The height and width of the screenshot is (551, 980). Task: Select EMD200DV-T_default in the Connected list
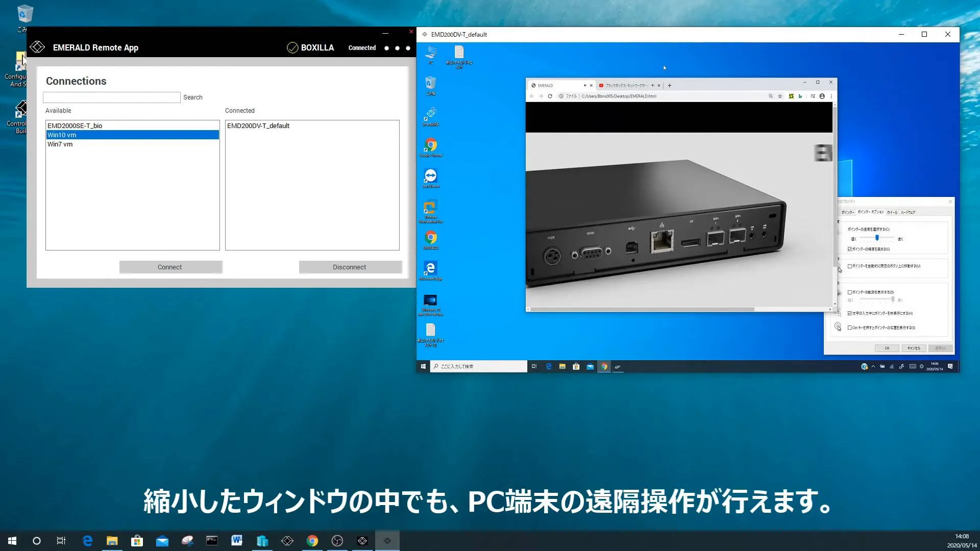click(312, 126)
